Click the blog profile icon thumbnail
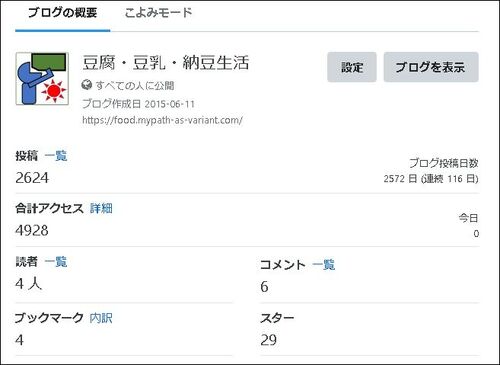Viewport: 500px width, 365px height. point(42,79)
